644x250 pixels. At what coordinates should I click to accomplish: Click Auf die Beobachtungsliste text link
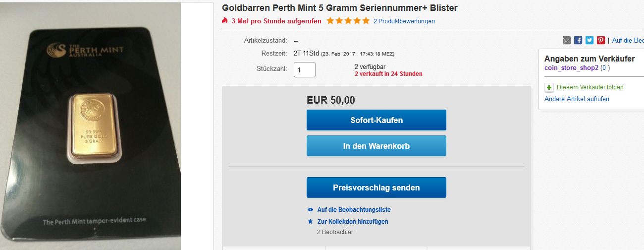354,210
